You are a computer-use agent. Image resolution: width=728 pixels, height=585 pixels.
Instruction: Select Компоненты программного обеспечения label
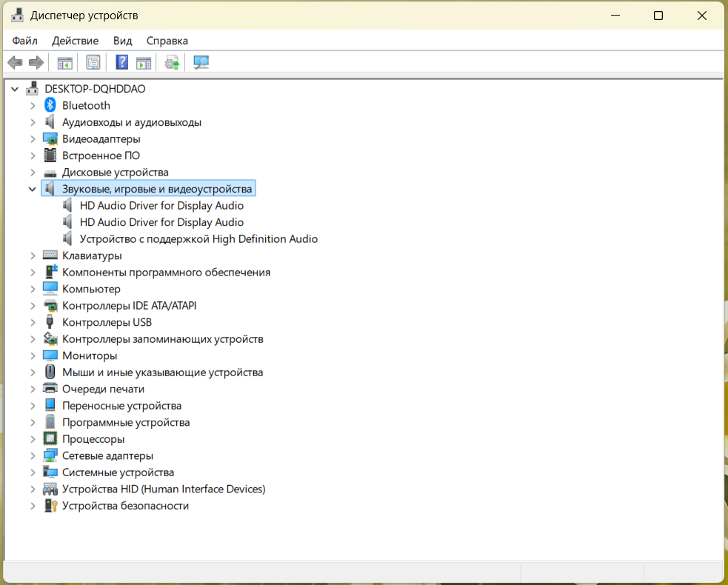[x=166, y=272]
